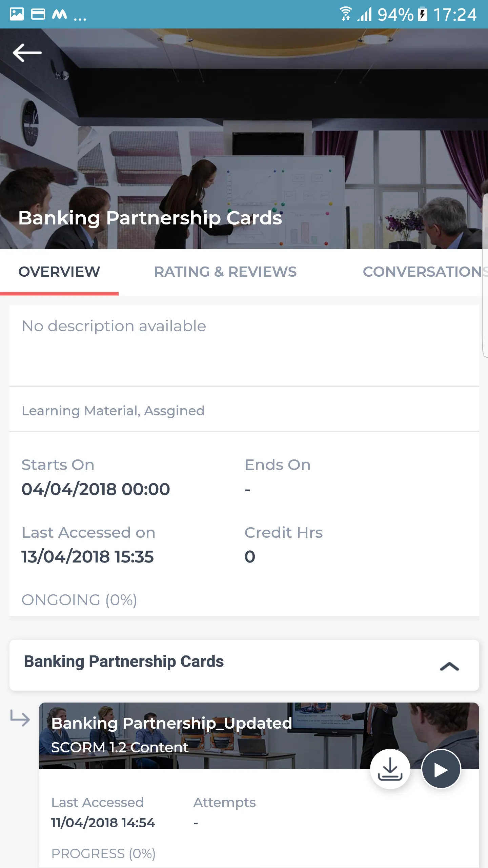Tap the card notification icon in status bar
Viewport: 488px width, 868px height.
point(38,14)
